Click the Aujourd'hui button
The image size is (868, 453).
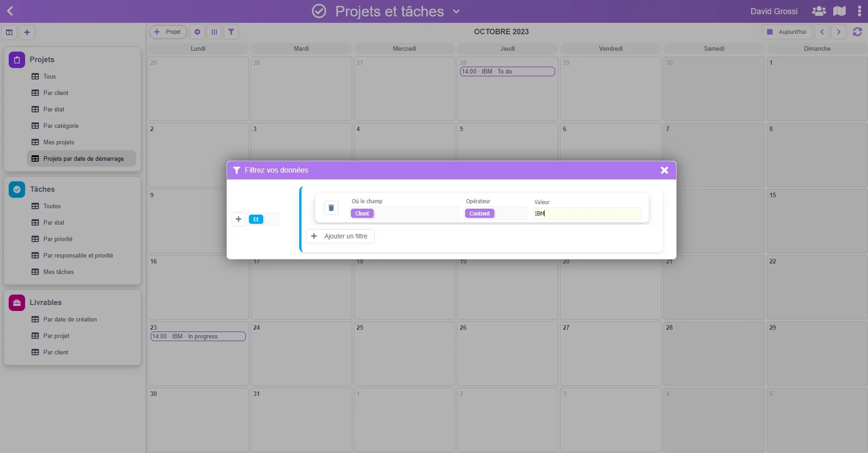[787, 32]
